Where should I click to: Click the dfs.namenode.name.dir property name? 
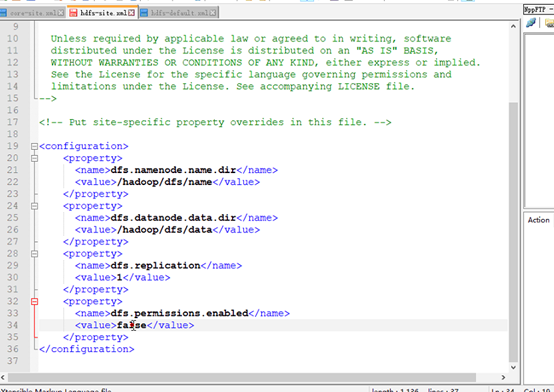[173, 170]
